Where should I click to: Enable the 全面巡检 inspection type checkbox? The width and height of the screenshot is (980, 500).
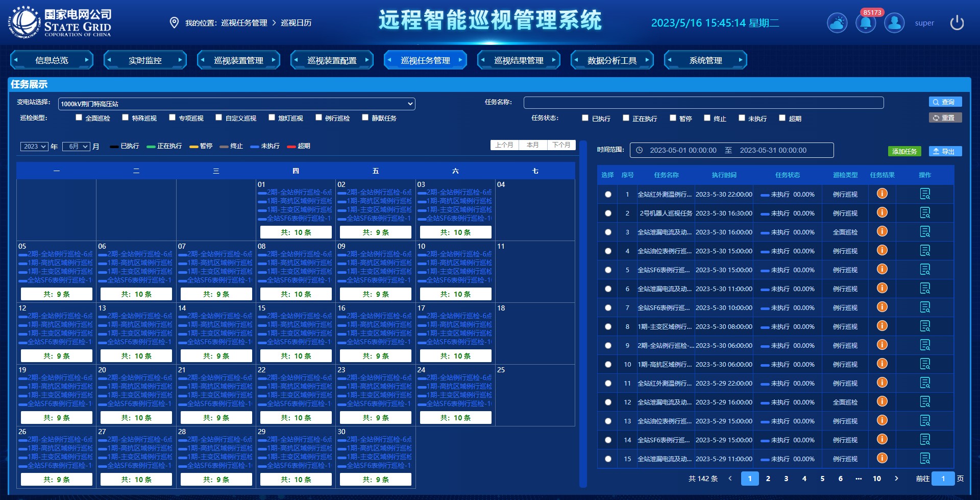(79, 117)
